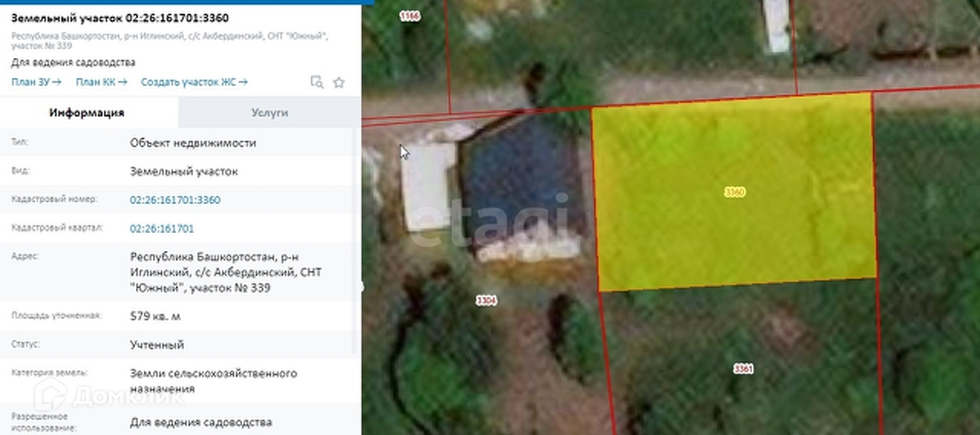Viewport: 980px width, 435px height.
Task: Click the parcel title heading text
Action: click(x=120, y=18)
